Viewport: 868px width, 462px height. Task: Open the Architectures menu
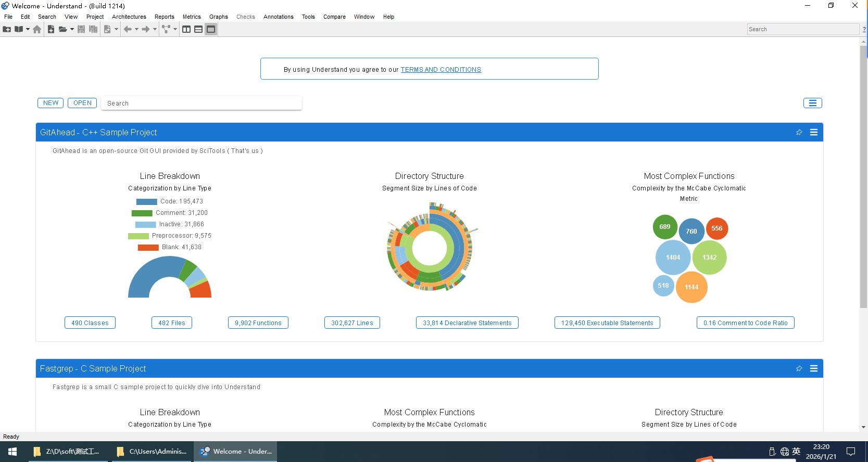coord(129,17)
